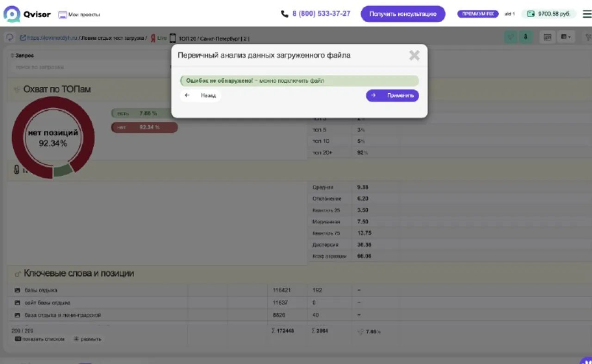Click the mobile device icon in breadcrumb
The width and height of the screenshot is (592, 364).
point(173,38)
